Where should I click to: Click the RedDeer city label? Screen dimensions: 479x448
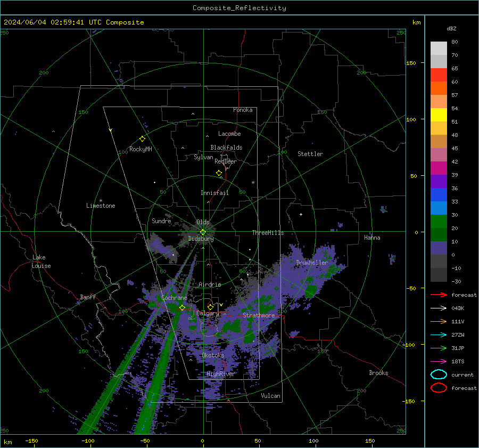tap(226, 161)
